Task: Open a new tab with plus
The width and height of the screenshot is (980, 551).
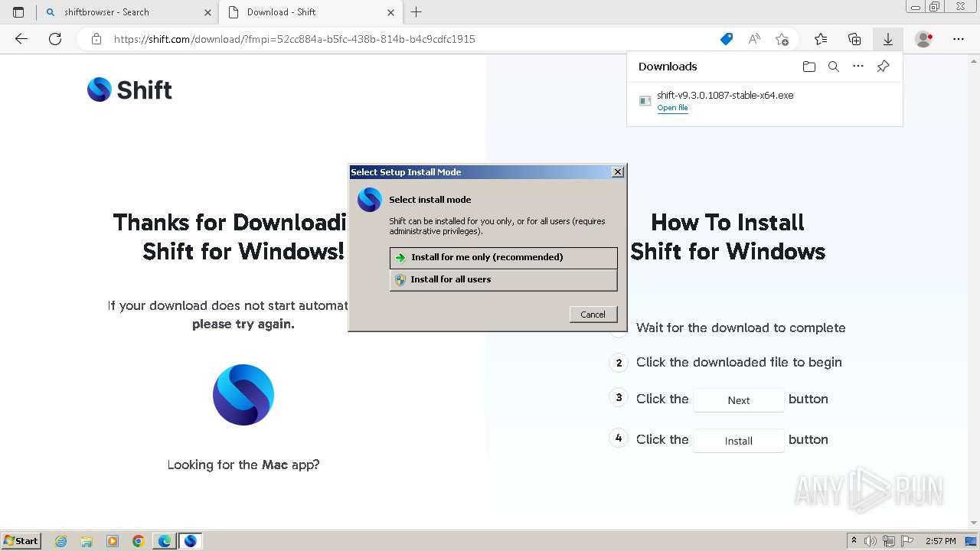Action: point(416,12)
